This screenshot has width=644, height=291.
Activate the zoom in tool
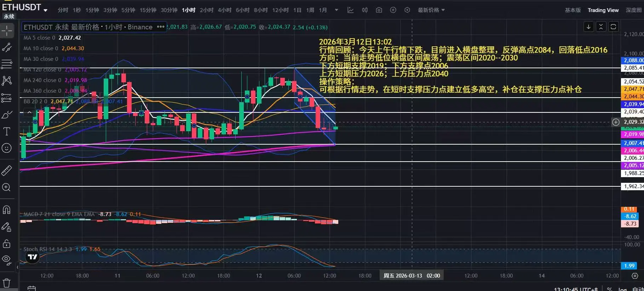[x=7, y=187]
